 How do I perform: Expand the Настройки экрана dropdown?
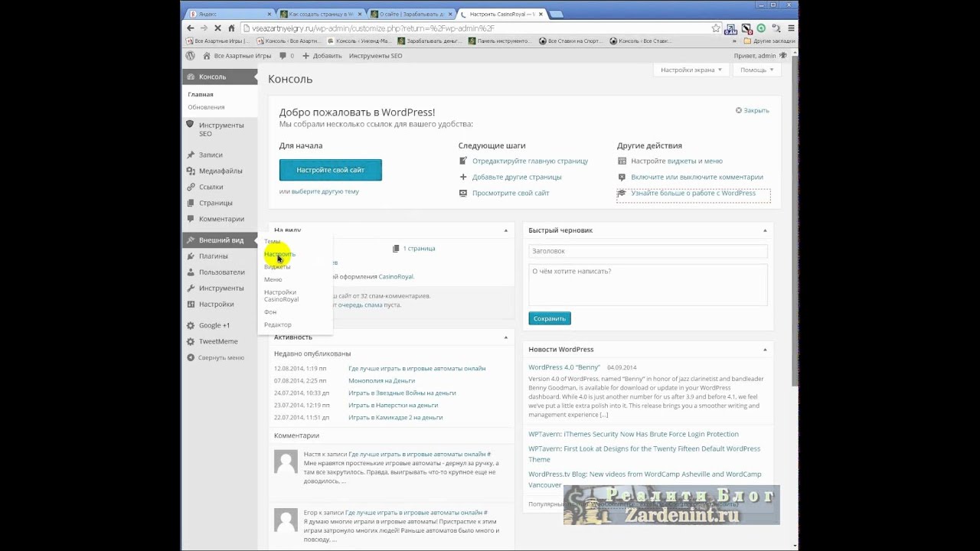[691, 70]
